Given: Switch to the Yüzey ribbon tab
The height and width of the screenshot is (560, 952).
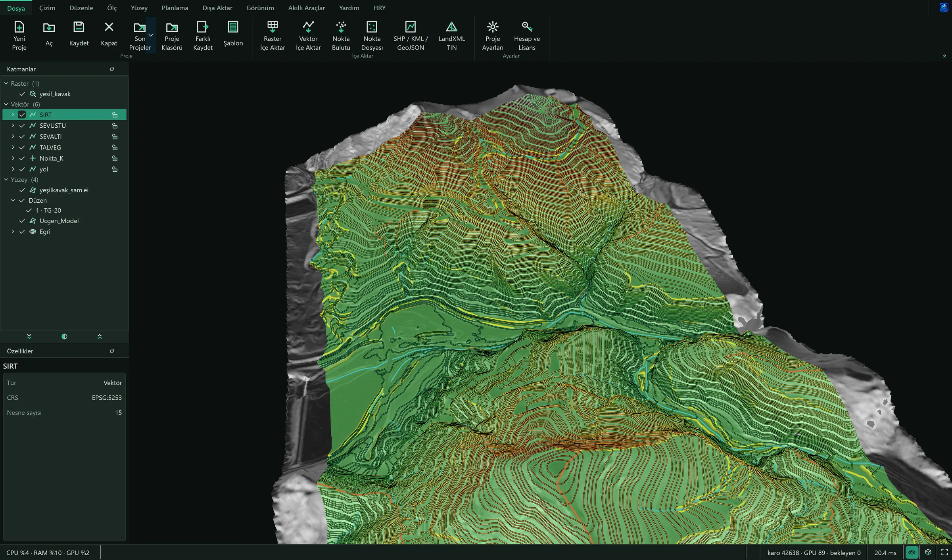Looking at the screenshot, I should pos(139,8).
